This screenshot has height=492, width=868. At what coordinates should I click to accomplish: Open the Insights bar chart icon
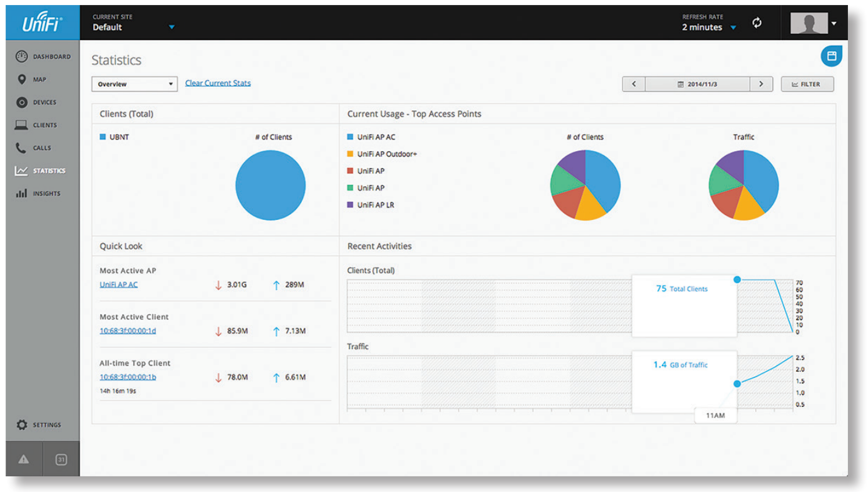22,194
